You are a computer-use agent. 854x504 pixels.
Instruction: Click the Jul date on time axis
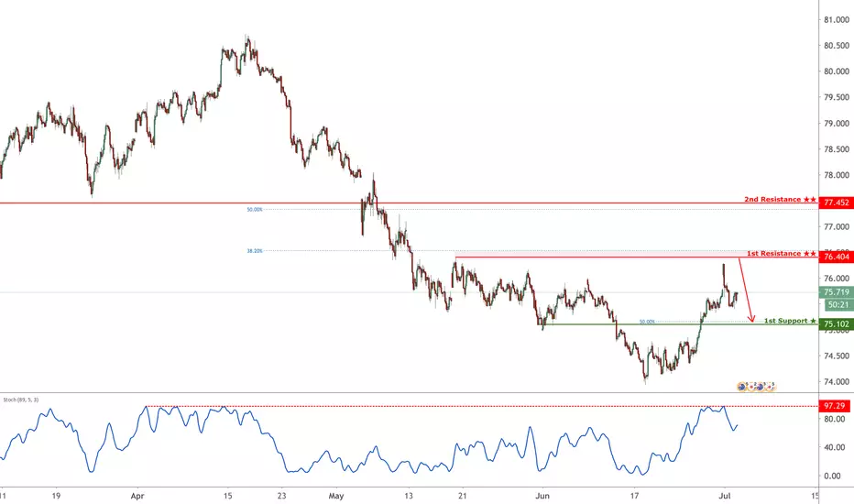tap(725, 496)
